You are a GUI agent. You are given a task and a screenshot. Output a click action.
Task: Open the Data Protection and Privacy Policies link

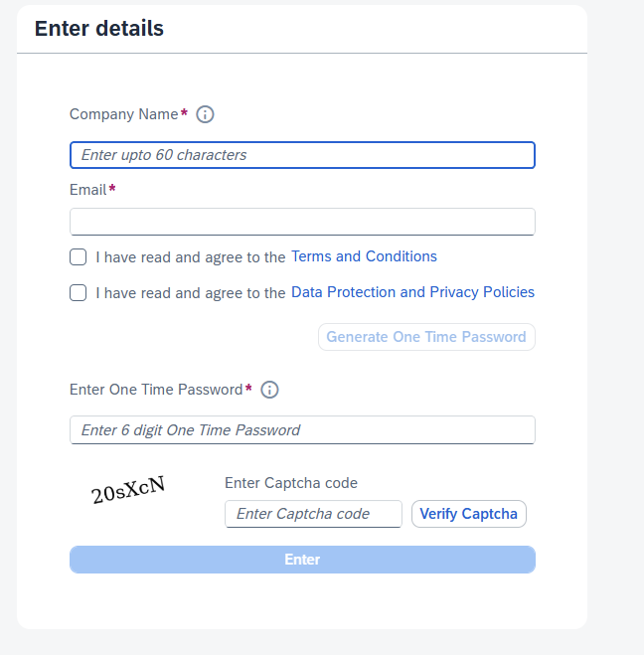tap(412, 292)
